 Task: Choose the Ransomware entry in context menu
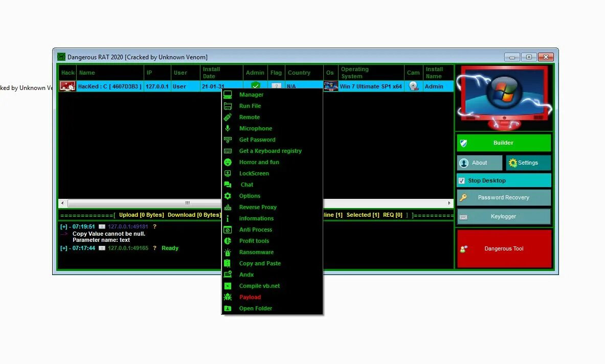256,252
